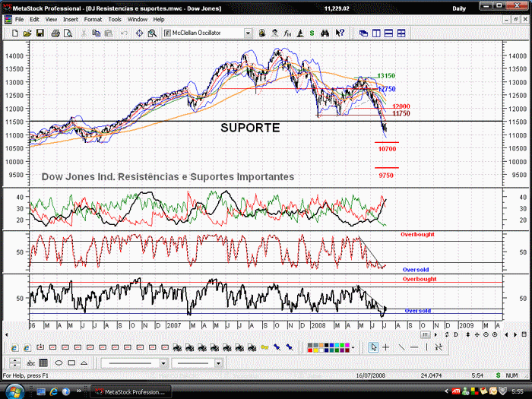The height and width of the screenshot is (399, 532).
Task: Open the Help menu
Action: (158, 20)
